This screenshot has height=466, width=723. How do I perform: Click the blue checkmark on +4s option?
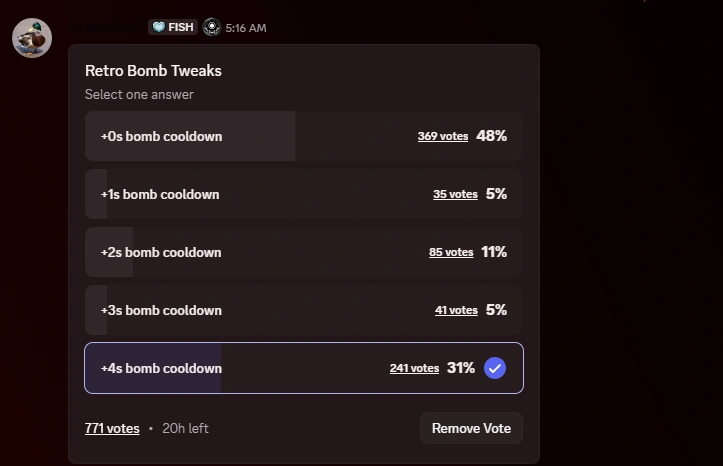(494, 368)
